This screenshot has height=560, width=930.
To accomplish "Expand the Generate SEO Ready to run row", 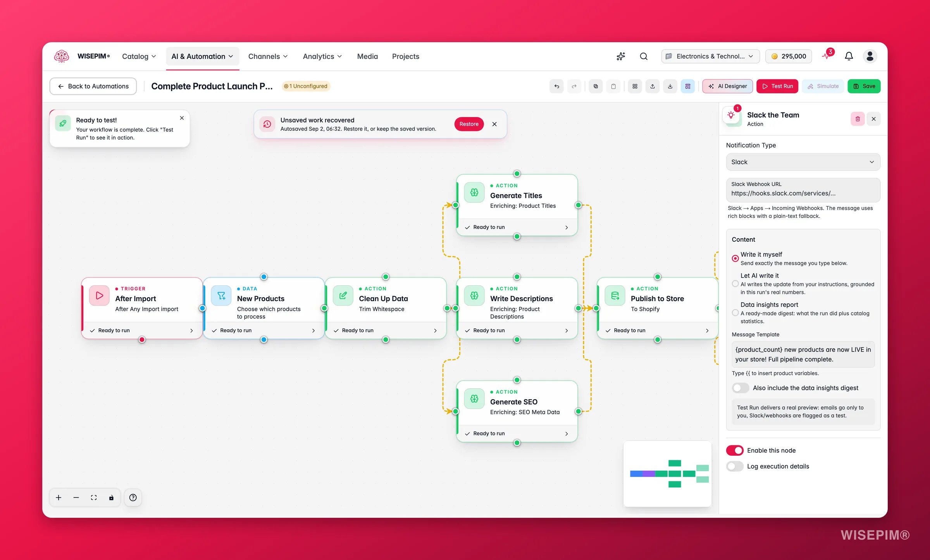I will [x=517, y=434].
